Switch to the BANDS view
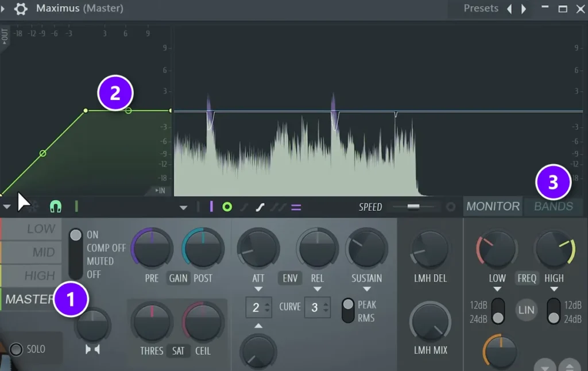Screen dimensions: 588x371 point(553,206)
